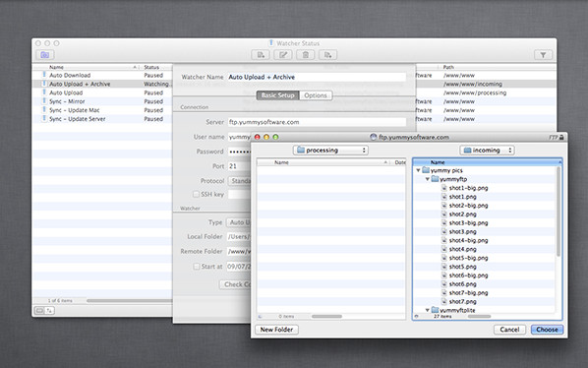Collapse the yummyftp folder triangle
The height and width of the screenshot is (368, 588).
tap(427, 179)
